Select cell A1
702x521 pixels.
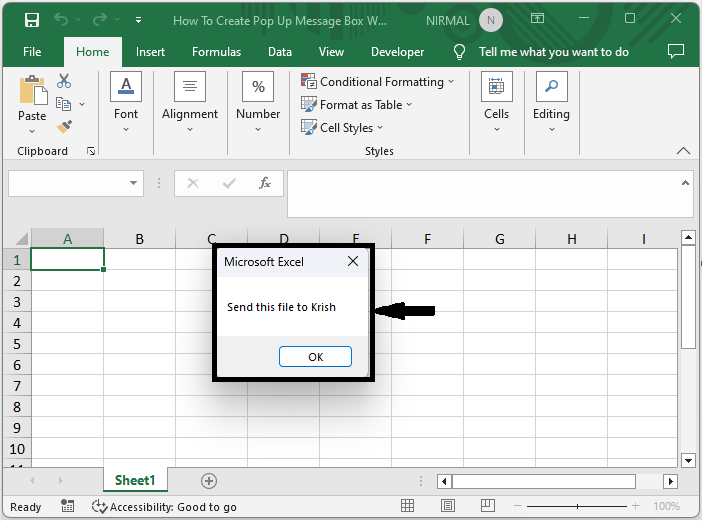[67, 260]
